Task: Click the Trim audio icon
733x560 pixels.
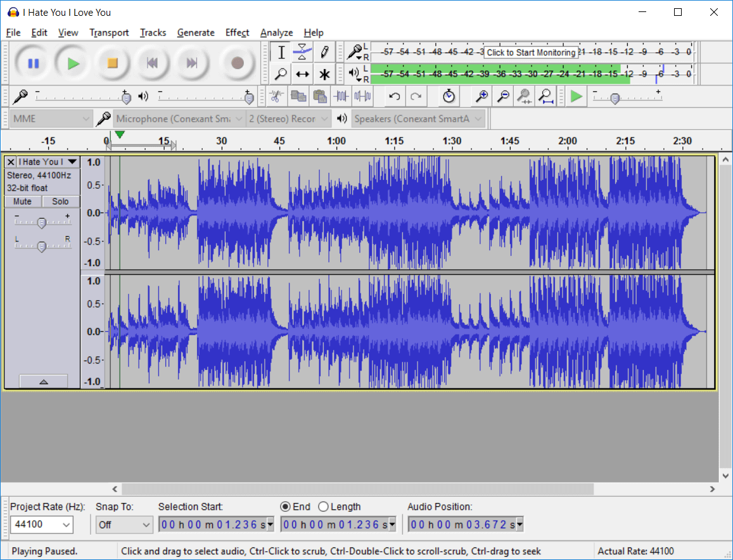Action: (x=341, y=97)
